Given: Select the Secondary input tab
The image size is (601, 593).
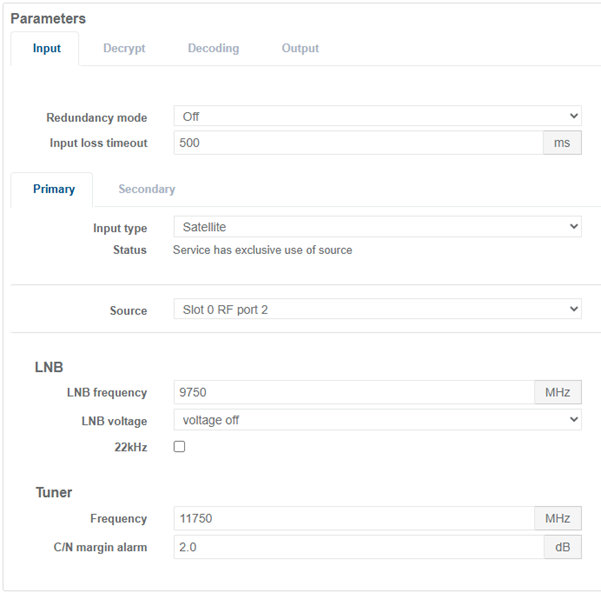Looking at the screenshot, I should [146, 189].
